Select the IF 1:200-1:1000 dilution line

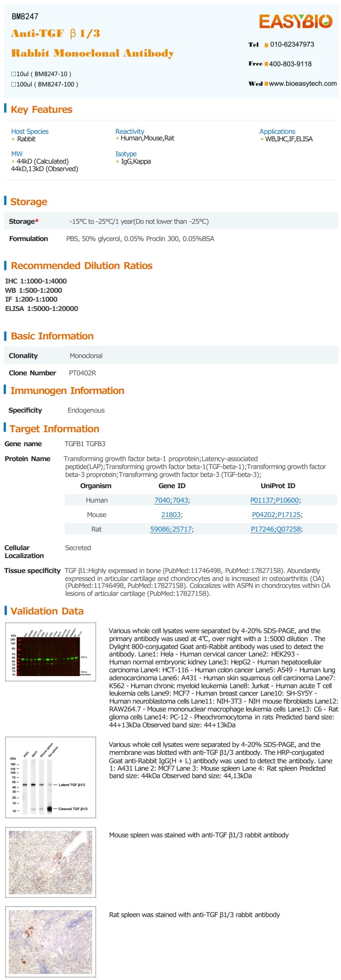(31, 299)
